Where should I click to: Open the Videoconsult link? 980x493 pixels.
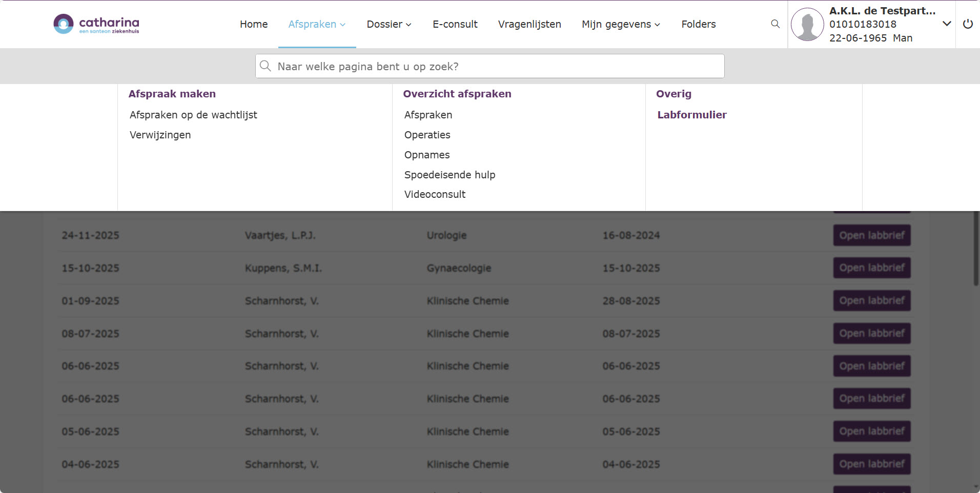point(435,194)
